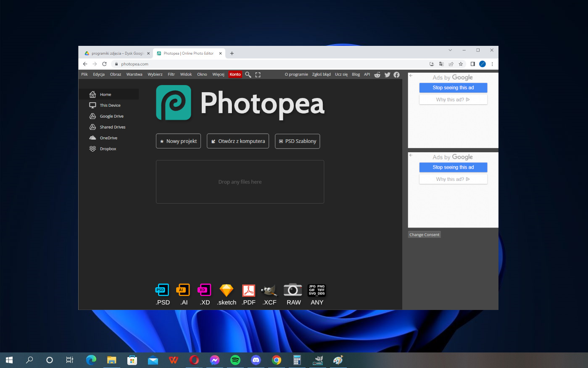
Task: Open the Zgłoś błąd link
Action: point(322,74)
